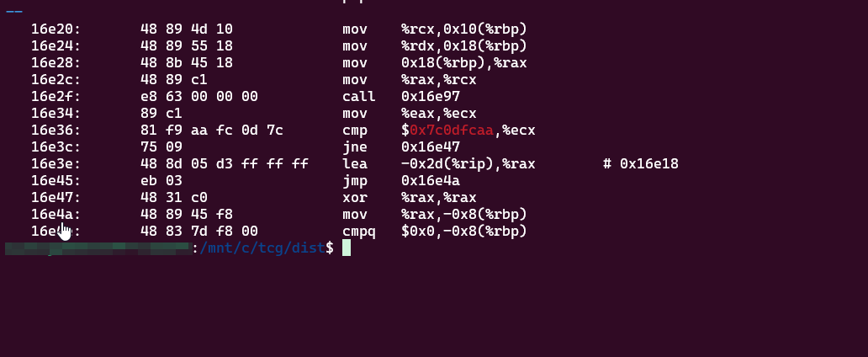Click the lea instruction mnemonic
Viewport: 868px width, 357px height.
(355, 164)
